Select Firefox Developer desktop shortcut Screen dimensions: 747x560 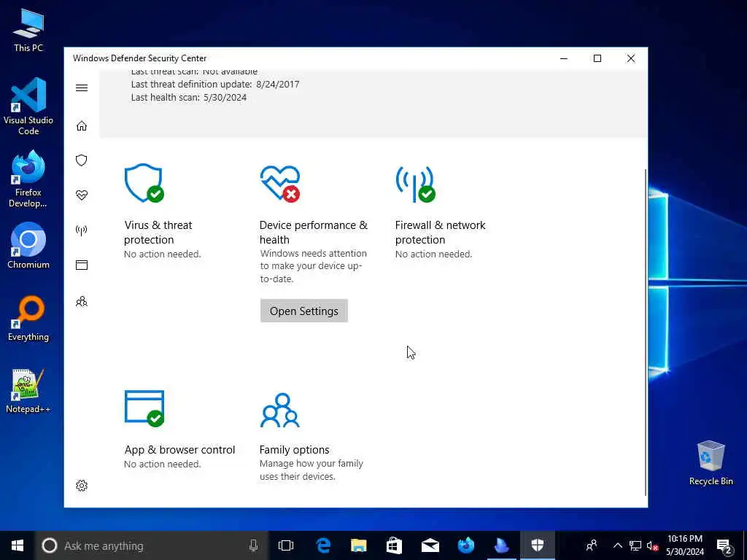click(28, 179)
